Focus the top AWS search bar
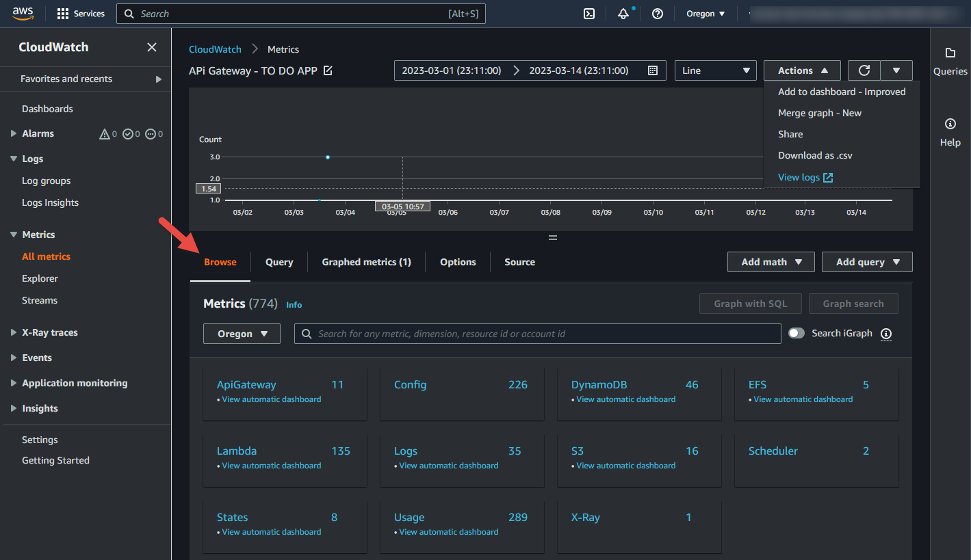 click(x=301, y=14)
